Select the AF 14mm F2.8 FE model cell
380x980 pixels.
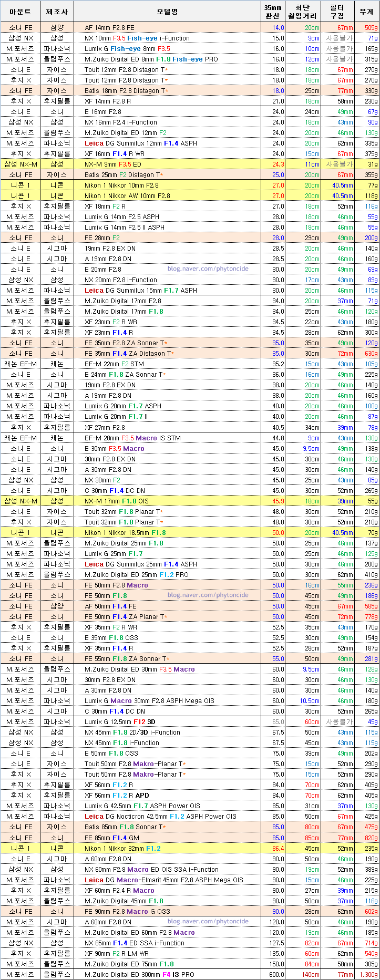tap(109, 27)
